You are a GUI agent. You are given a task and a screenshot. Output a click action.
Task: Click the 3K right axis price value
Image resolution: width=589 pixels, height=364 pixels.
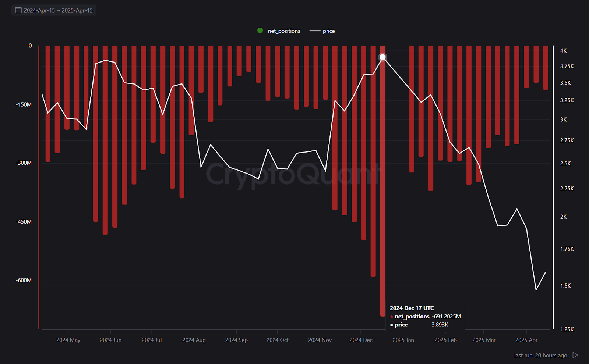click(x=563, y=119)
